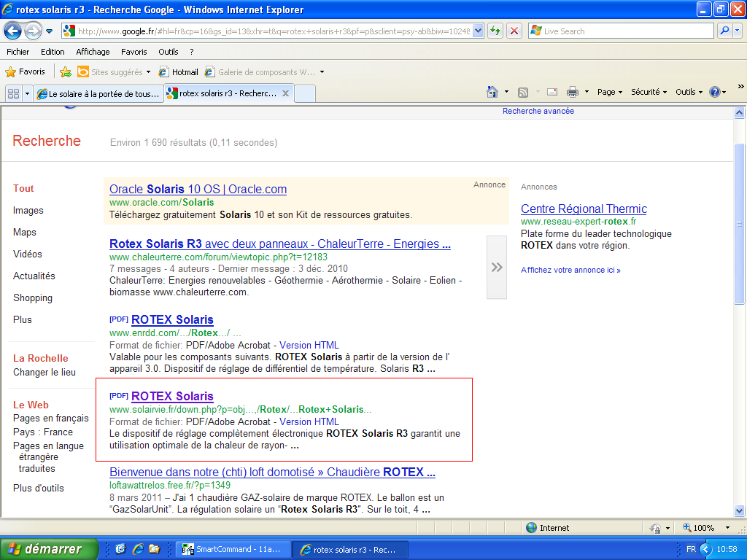Open the zoom level 100% dropdown

(727, 528)
